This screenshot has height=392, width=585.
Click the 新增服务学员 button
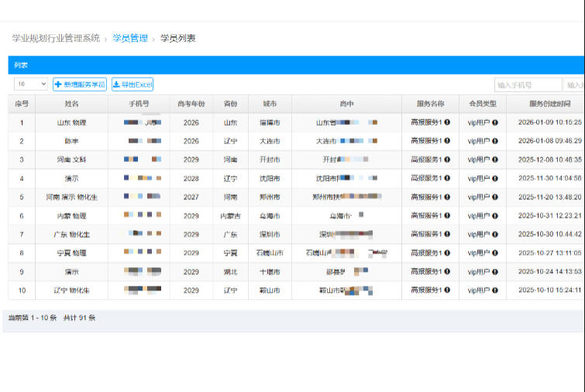point(80,84)
